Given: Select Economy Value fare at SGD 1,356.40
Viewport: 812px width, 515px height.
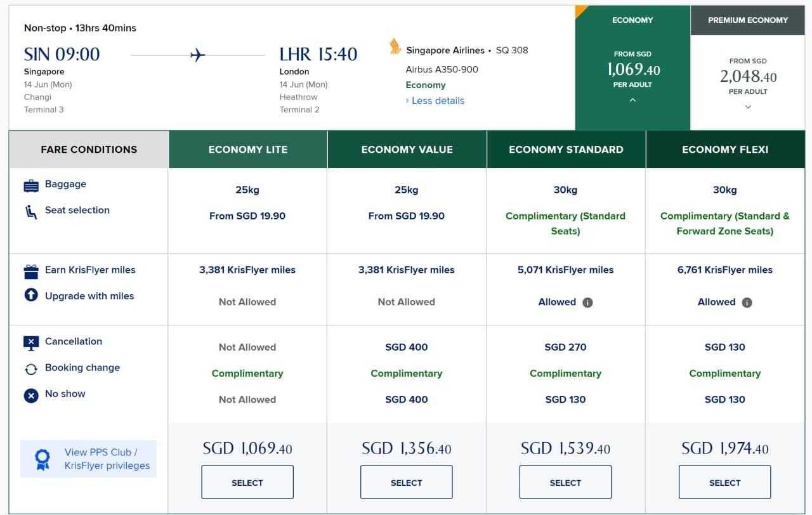Looking at the screenshot, I should [x=407, y=482].
